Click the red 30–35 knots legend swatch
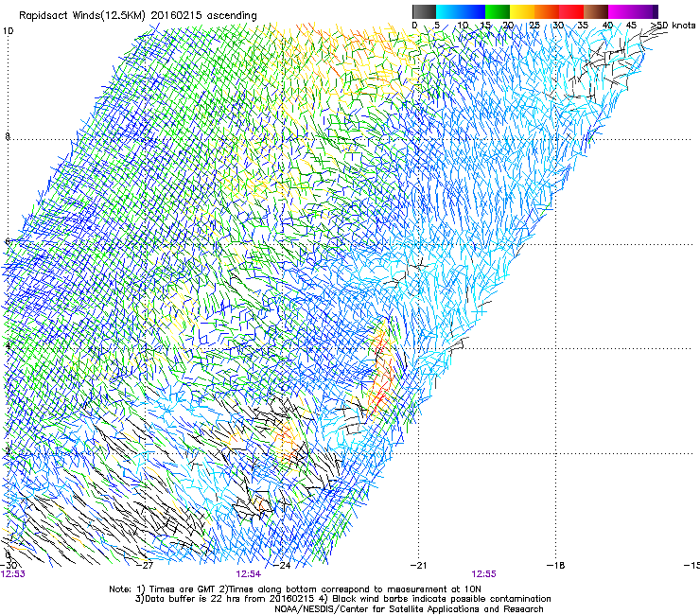This screenshot has width=700, height=615. click(571, 11)
